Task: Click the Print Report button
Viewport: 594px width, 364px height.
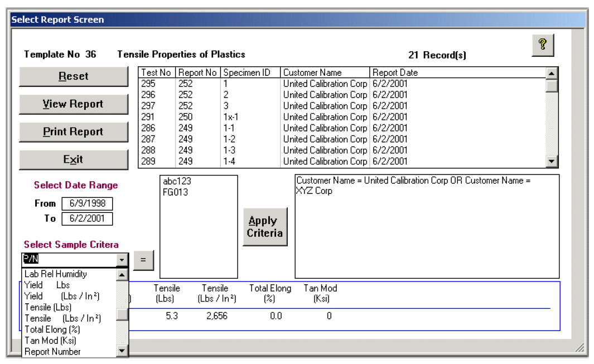Action: click(x=74, y=132)
